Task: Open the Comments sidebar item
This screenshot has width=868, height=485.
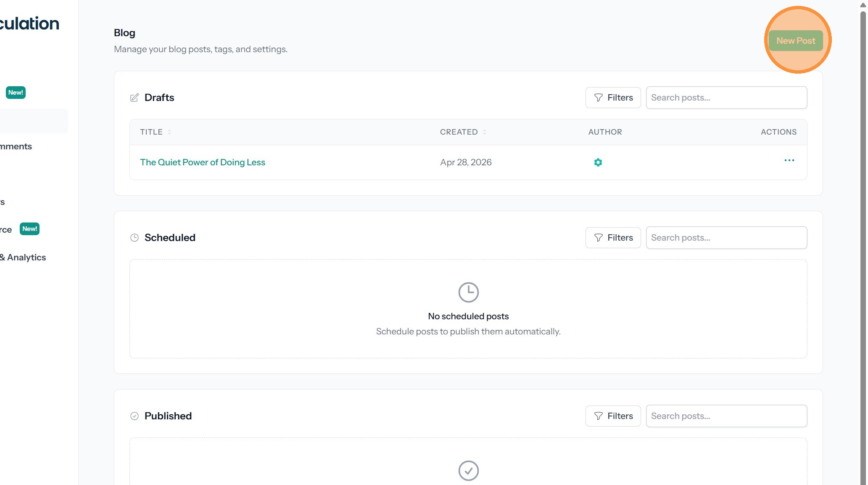Action: [17, 146]
